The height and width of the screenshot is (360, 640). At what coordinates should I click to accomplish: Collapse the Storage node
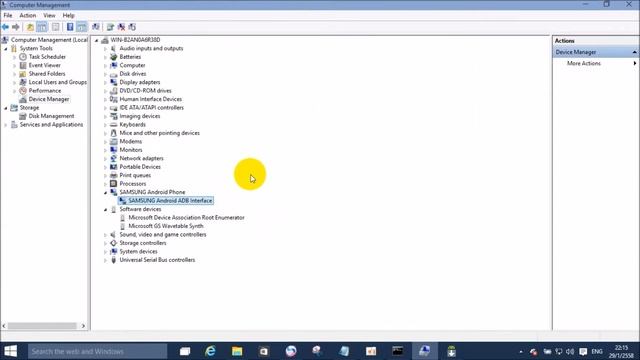click(6, 108)
